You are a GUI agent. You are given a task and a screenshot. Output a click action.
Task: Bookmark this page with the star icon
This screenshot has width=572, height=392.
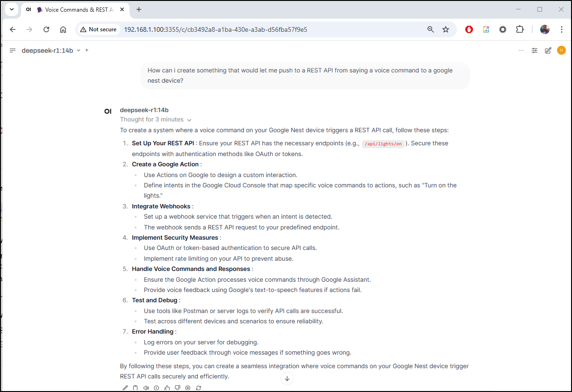pyautogui.click(x=446, y=29)
